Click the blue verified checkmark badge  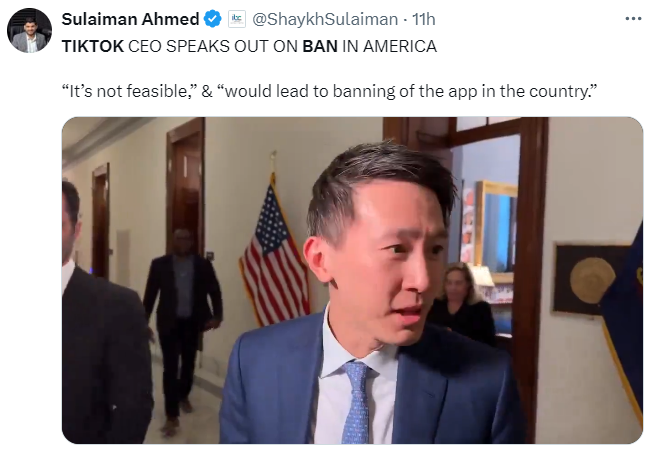point(213,19)
